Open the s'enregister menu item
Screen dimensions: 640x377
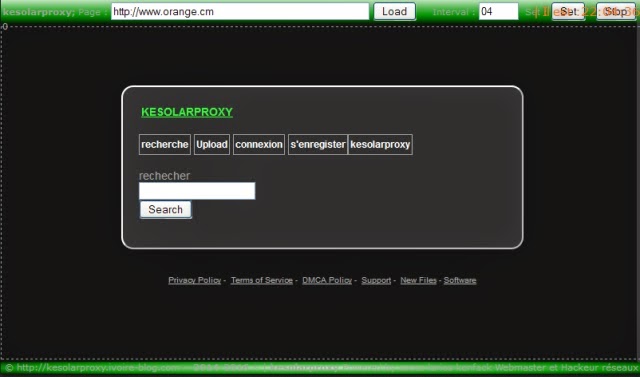point(318,144)
